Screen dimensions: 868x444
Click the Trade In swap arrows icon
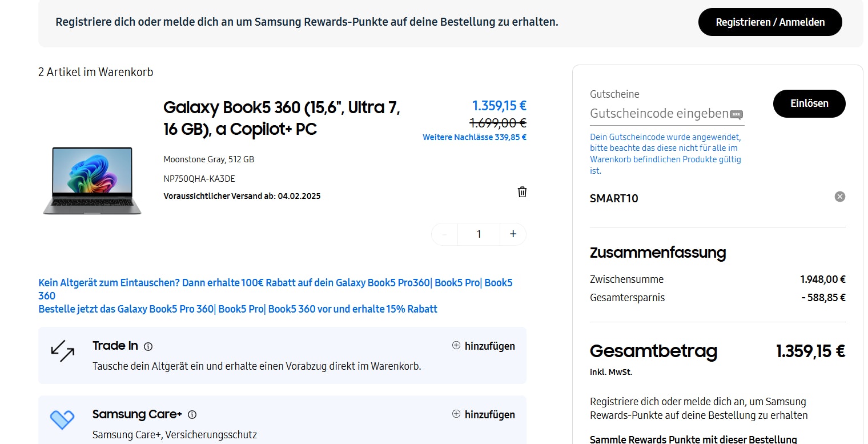point(63,351)
